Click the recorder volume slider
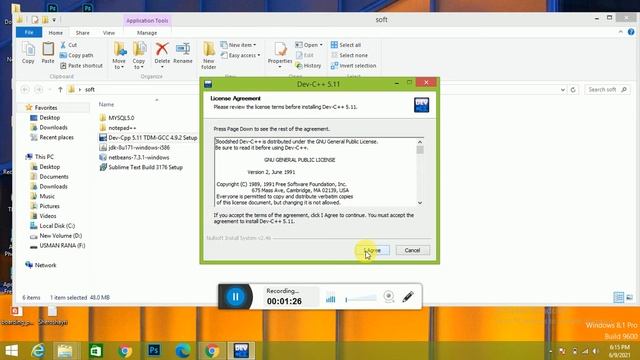Image resolution: width=640 pixels, height=360 pixels. tap(360, 299)
